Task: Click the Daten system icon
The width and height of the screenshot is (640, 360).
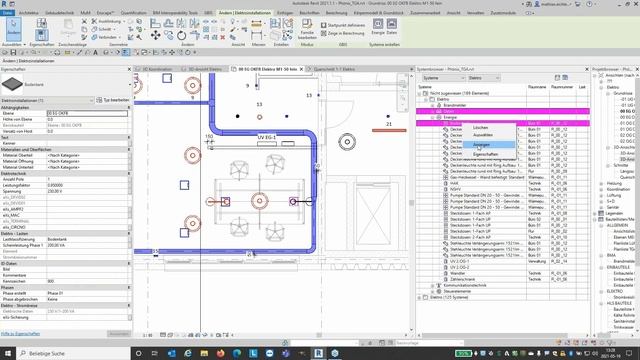Action: [x=391, y=27]
